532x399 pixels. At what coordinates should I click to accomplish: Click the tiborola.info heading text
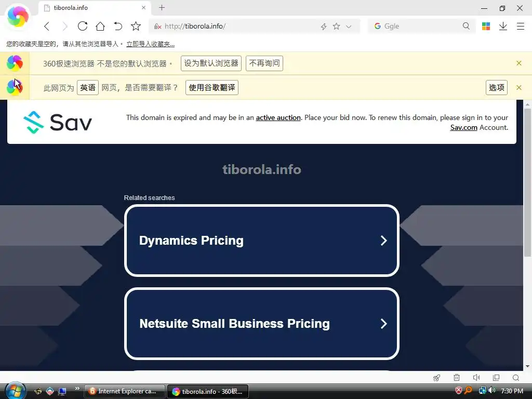pos(262,169)
